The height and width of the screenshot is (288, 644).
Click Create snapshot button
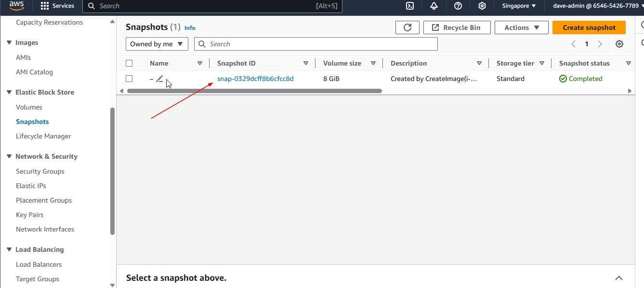589,27
